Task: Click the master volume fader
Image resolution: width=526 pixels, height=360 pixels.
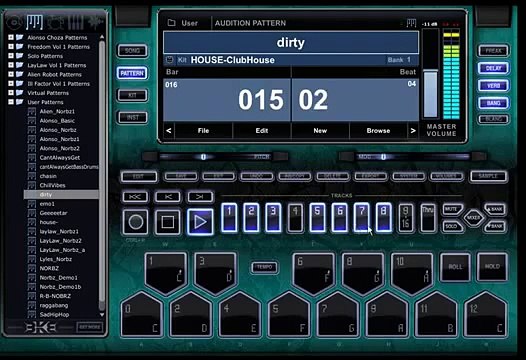Action: (x=430, y=94)
